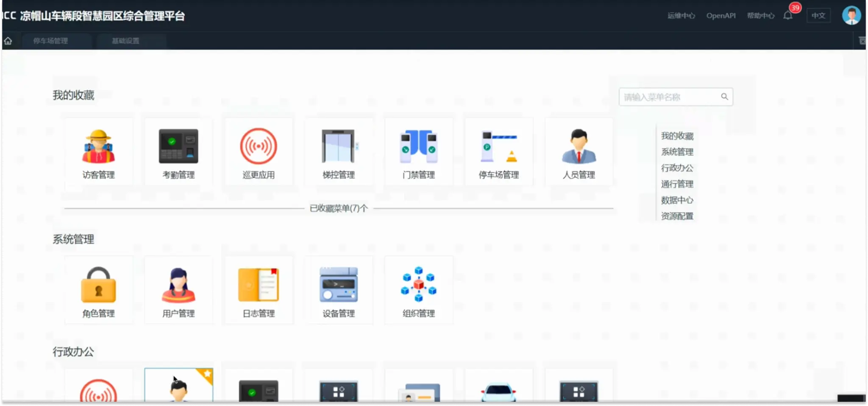The image size is (868, 406).
Task: Focus the menu name search field
Action: point(676,97)
